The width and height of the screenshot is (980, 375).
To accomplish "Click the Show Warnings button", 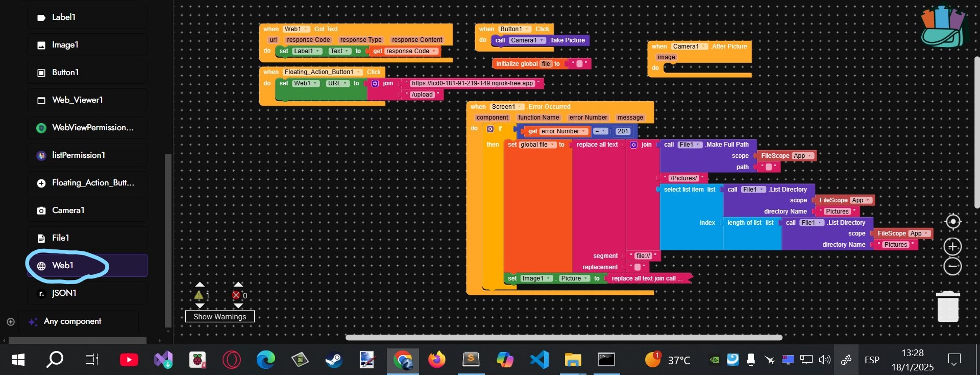I will point(220,317).
